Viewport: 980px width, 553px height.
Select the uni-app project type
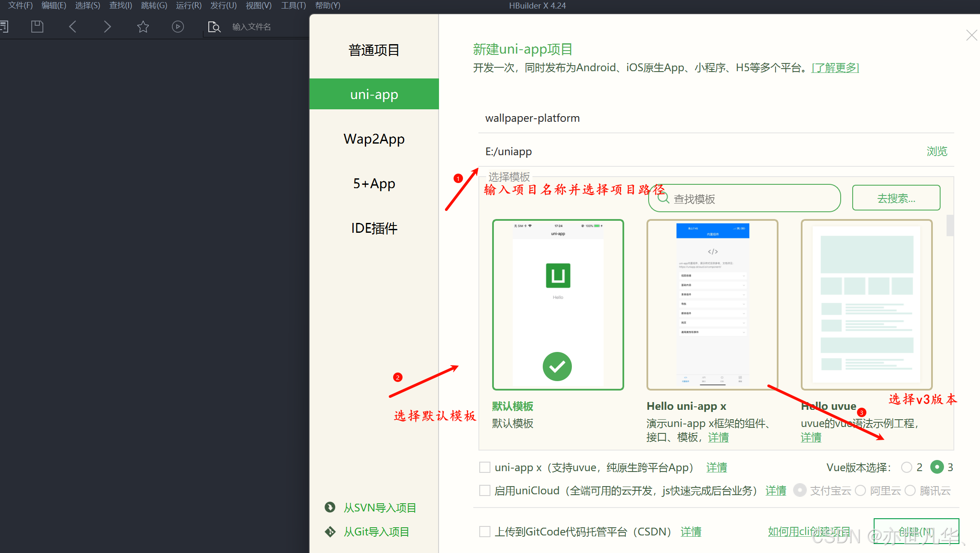pyautogui.click(x=374, y=94)
